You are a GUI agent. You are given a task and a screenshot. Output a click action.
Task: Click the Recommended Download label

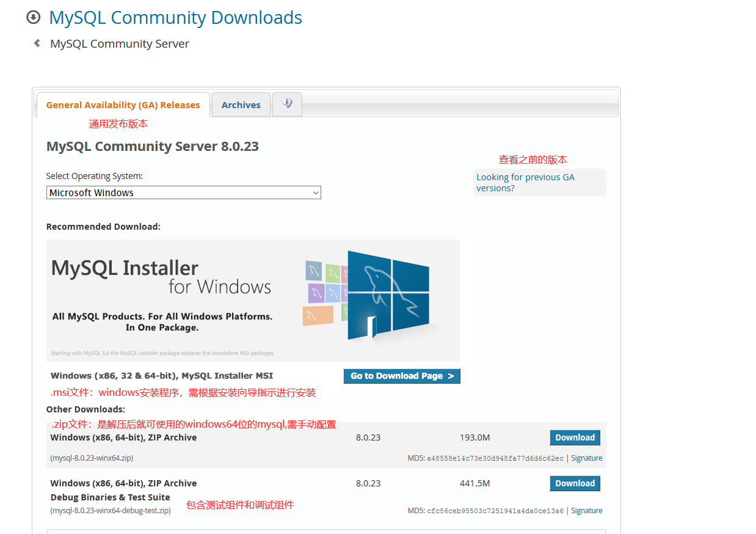point(103,227)
